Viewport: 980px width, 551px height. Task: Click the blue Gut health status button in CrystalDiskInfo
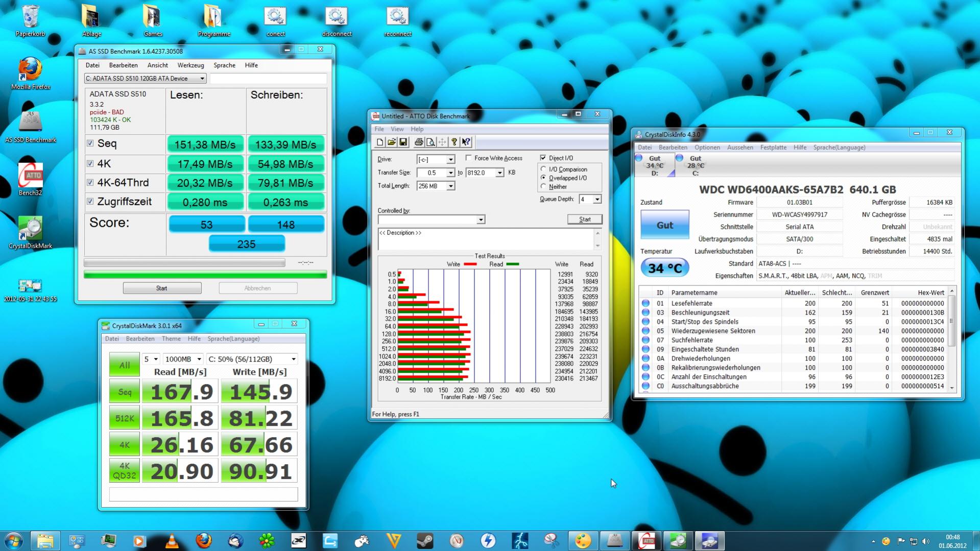(x=664, y=225)
